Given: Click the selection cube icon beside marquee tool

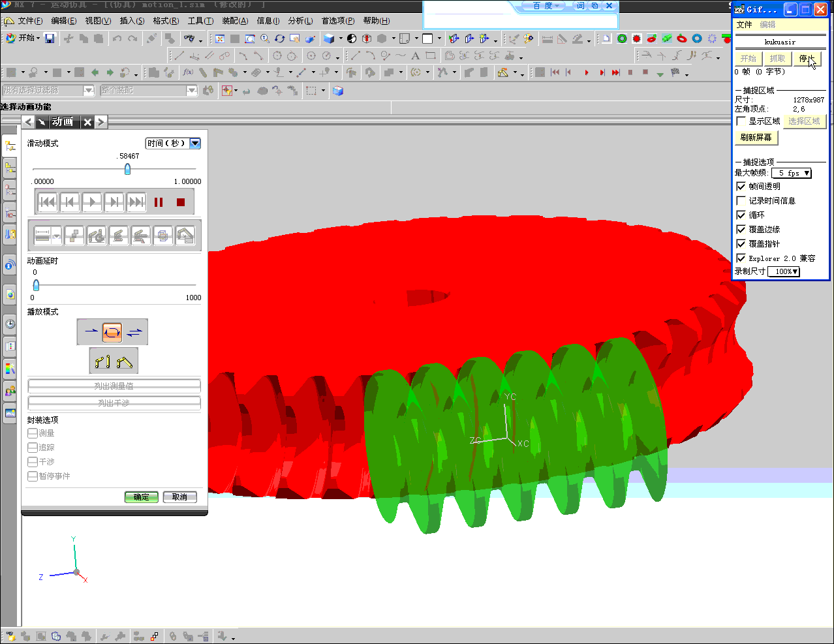Looking at the screenshot, I should coord(338,91).
